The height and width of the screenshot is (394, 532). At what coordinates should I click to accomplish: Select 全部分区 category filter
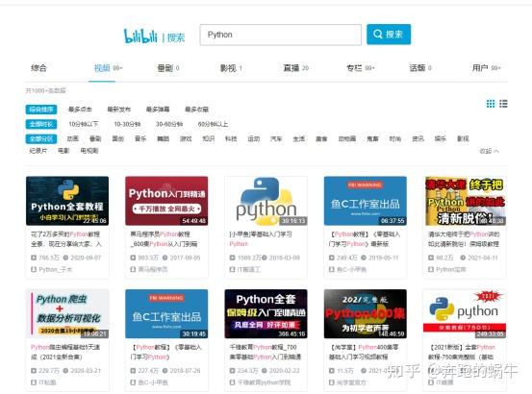tap(41, 139)
